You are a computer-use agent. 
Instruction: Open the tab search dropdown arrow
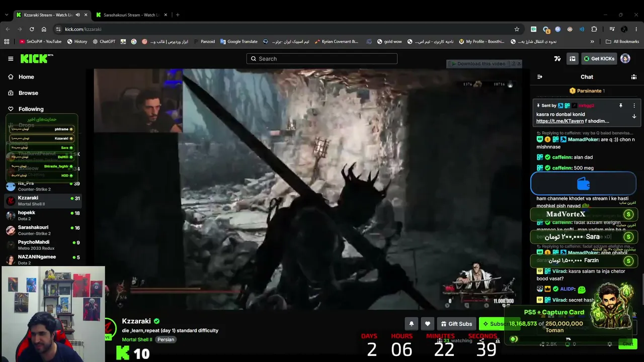coord(6,15)
